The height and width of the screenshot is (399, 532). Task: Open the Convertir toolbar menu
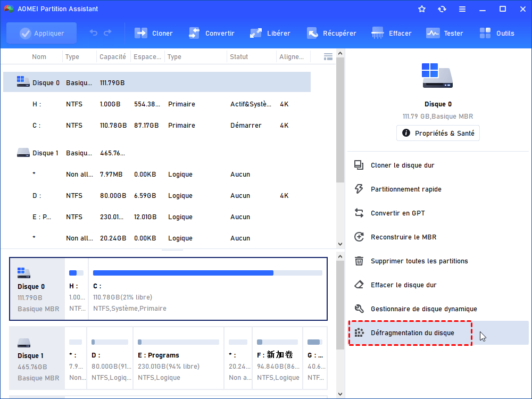(x=212, y=33)
